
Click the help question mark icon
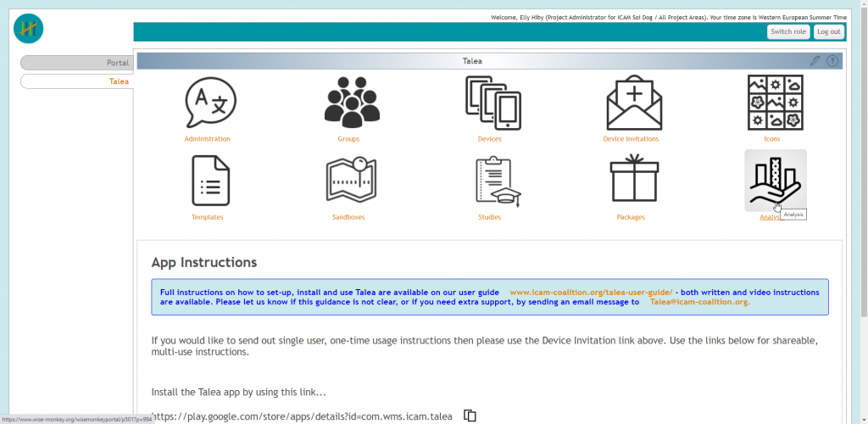[832, 61]
